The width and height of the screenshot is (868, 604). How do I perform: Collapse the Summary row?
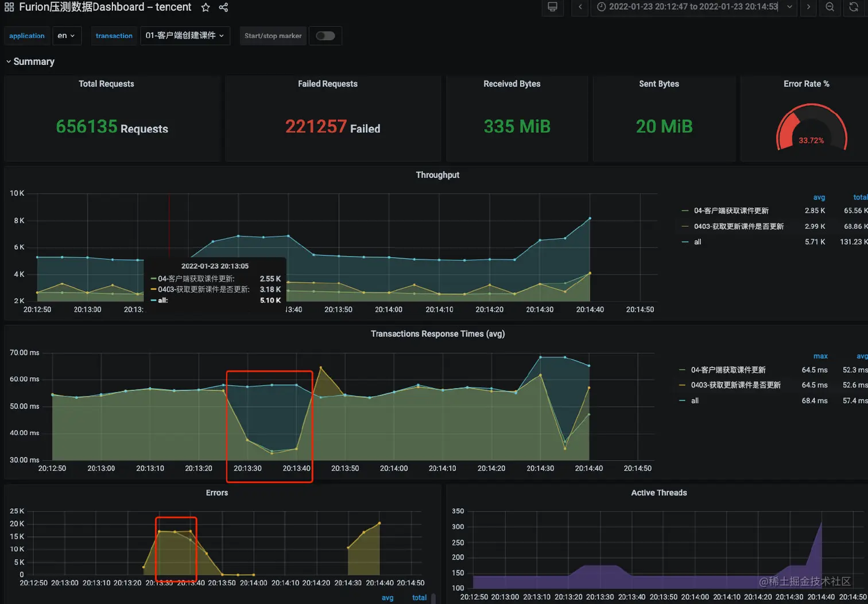click(30, 61)
